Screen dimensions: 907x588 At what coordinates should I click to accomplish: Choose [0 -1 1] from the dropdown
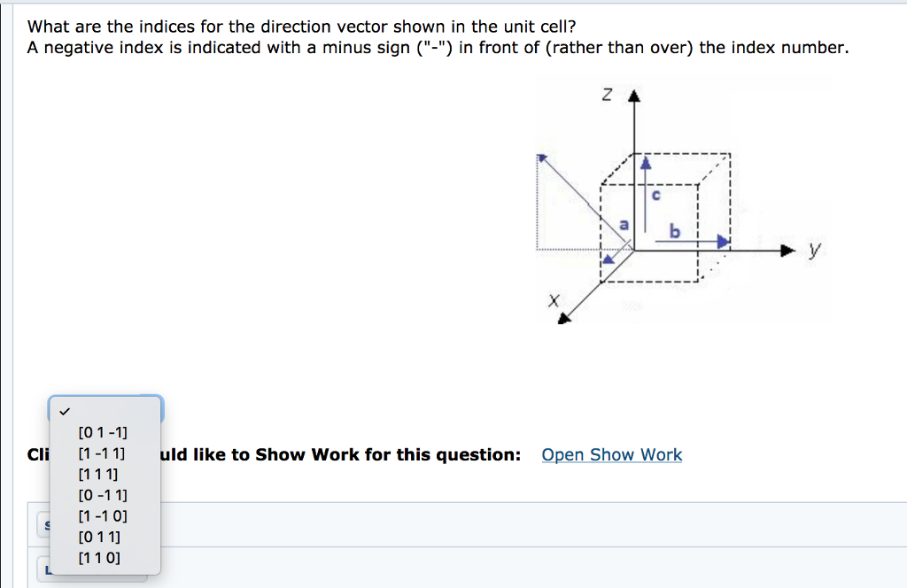tap(99, 496)
